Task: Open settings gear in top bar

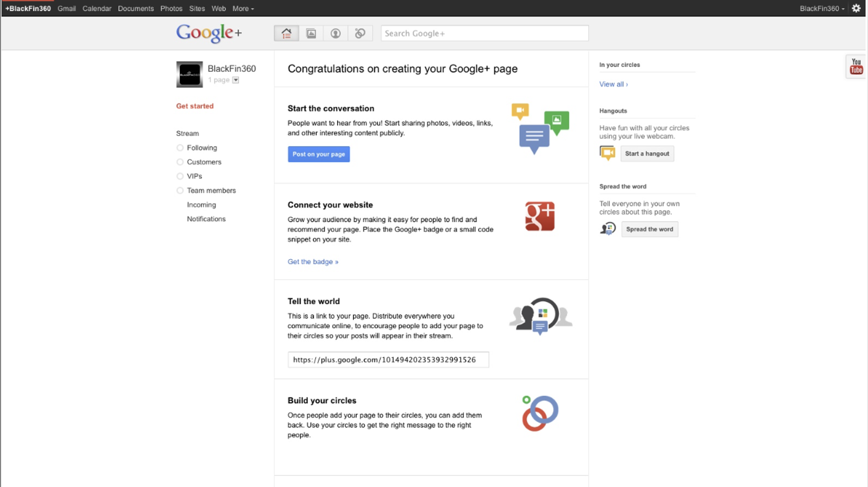Action: point(856,8)
